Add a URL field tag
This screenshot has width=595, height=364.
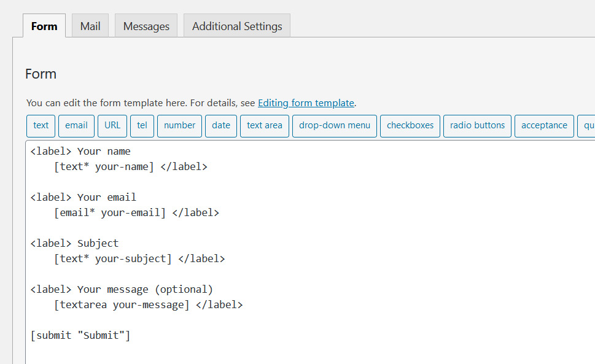click(x=112, y=126)
